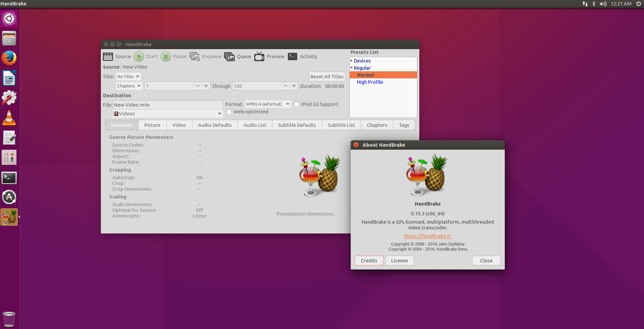Click the end chapter field showing 100
The height and width of the screenshot is (329, 644).
(257, 86)
